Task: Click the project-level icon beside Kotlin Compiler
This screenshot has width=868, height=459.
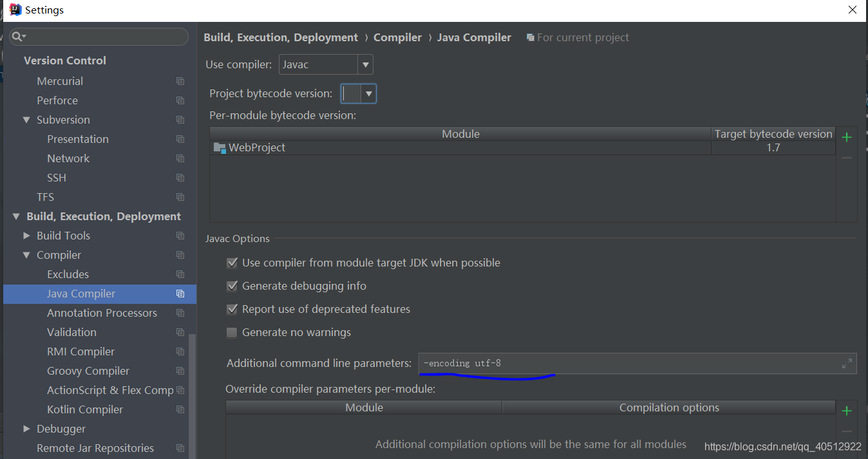Action: click(180, 409)
